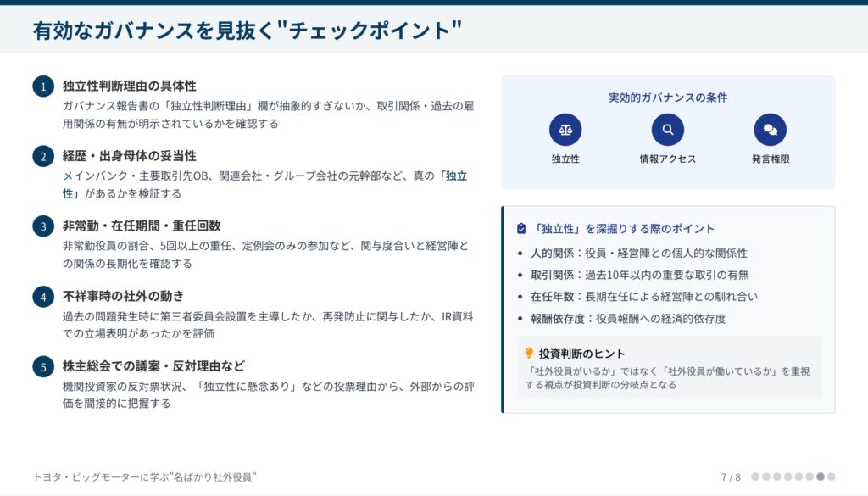Viewport: 868px width, 496px height.
Task: Click heading 独立性判断理由の具体性
Action: [x=130, y=86]
